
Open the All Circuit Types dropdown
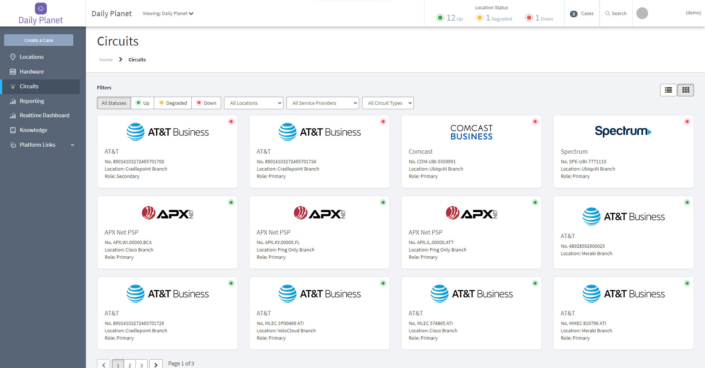[388, 103]
